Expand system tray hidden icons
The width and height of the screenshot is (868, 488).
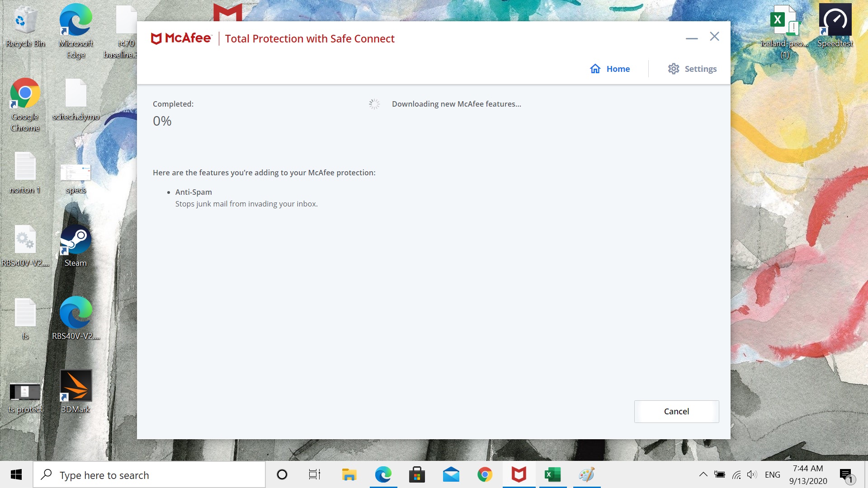click(703, 474)
